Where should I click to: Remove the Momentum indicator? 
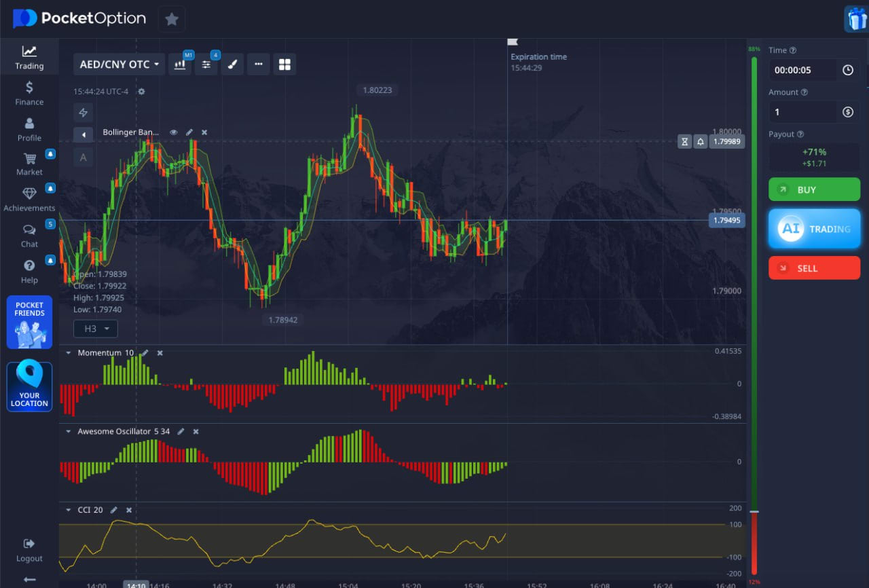160,353
